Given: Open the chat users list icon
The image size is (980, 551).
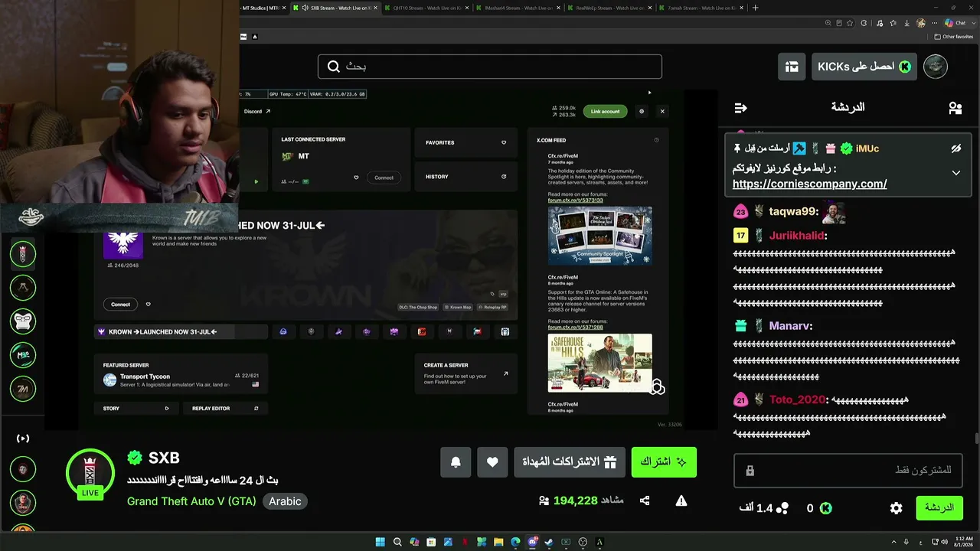Looking at the screenshot, I should (x=955, y=108).
